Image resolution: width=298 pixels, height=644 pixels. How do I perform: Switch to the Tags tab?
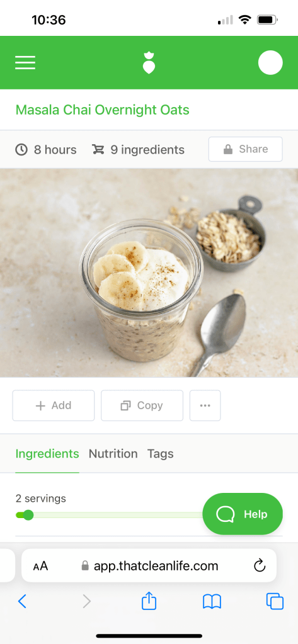tap(160, 453)
